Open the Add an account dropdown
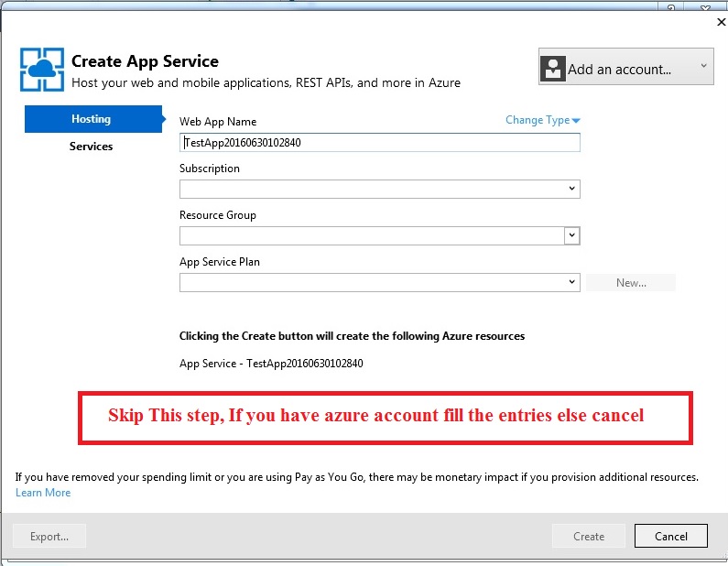 (625, 66)
